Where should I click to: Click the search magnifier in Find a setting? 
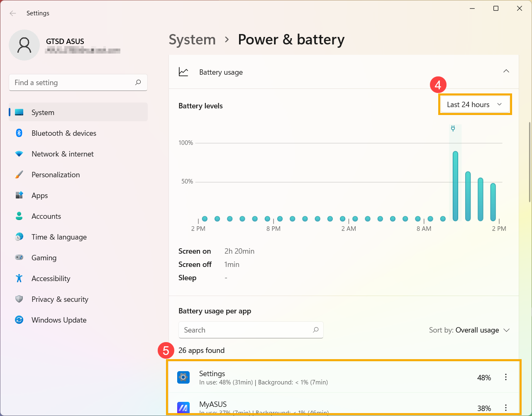(138, 82)
